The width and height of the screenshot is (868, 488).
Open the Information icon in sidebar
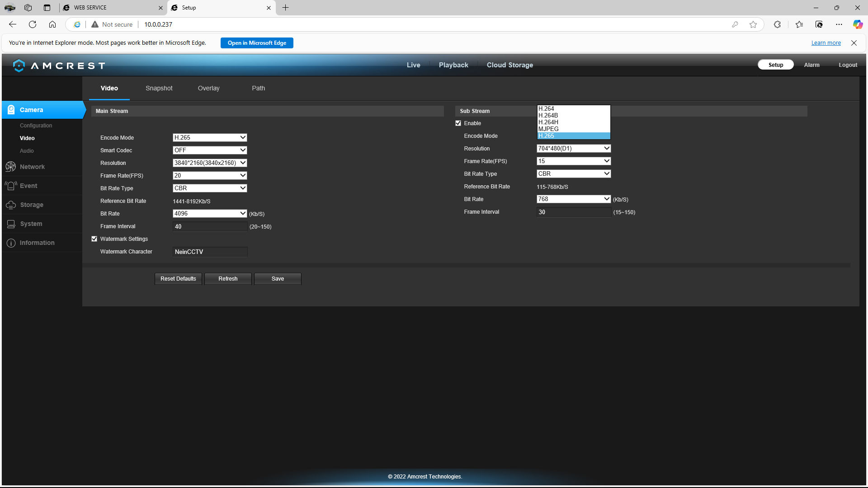pos(11,243)
